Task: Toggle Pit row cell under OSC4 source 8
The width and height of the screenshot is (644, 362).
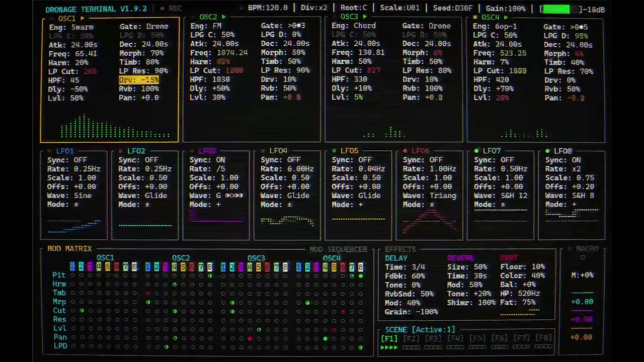Action: click(x=360, y=276)
